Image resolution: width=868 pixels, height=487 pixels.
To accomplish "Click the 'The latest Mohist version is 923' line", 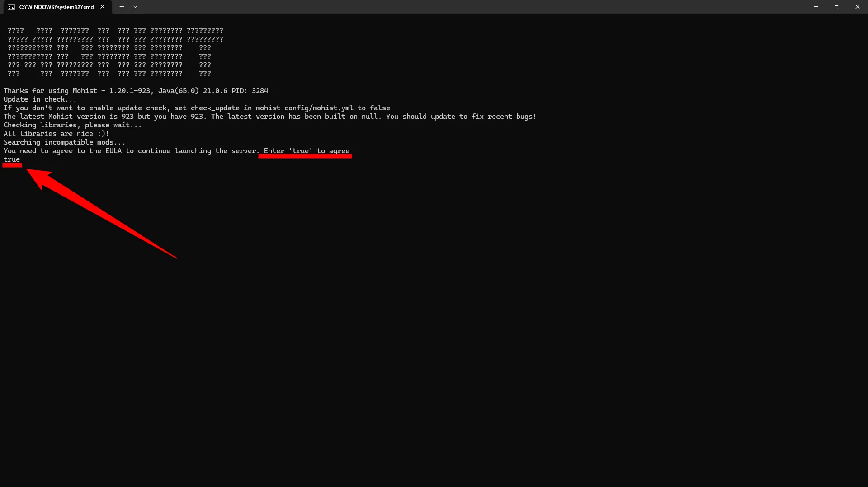I will tap(270, 117).
